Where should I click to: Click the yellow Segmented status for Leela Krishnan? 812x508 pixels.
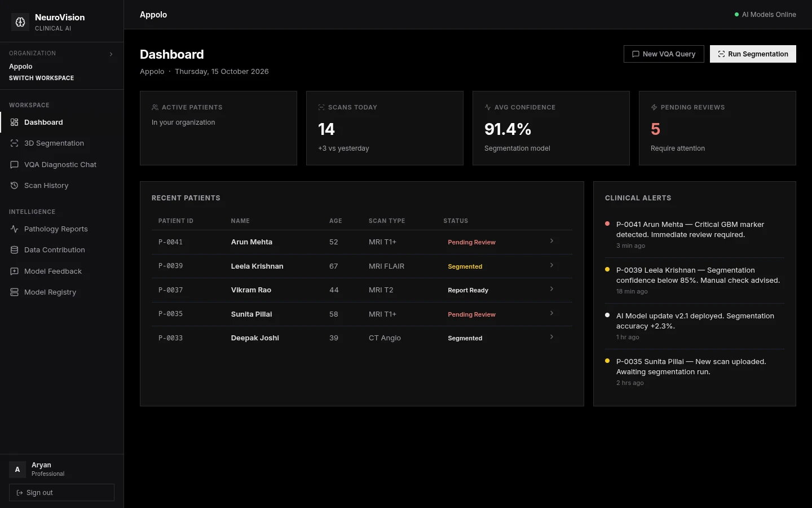pyautogui.click(x=465, y=266)
